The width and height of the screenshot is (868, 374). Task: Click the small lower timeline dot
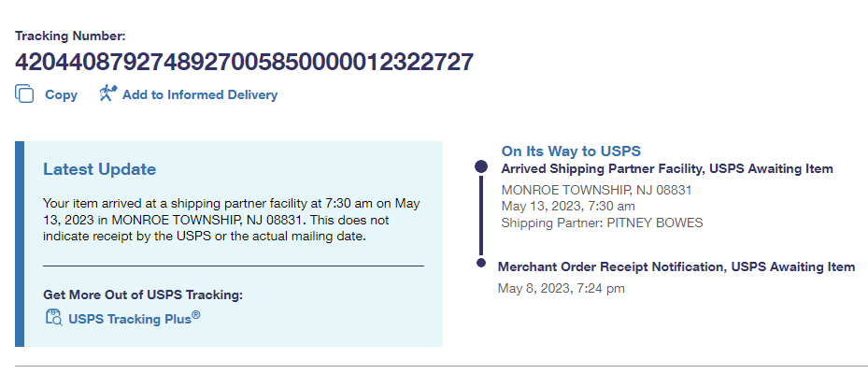481,263
